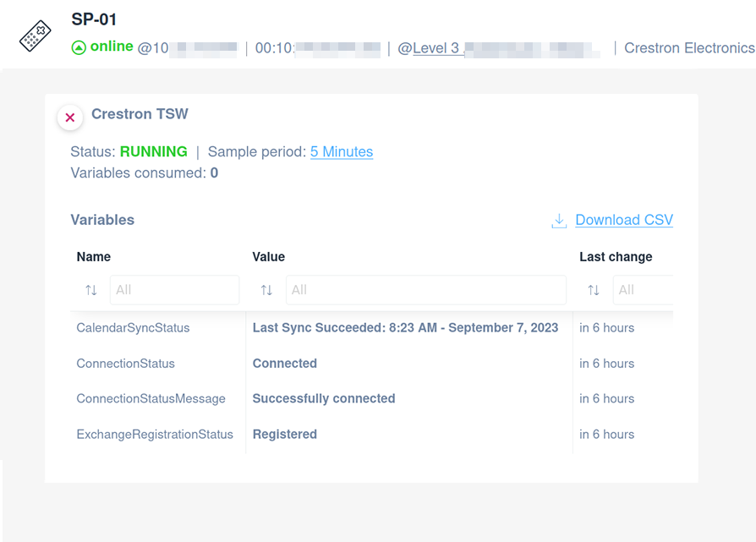Click the Connected value cell
The image size is (756, 542).
pyautogui.click(x=285, y=364)
